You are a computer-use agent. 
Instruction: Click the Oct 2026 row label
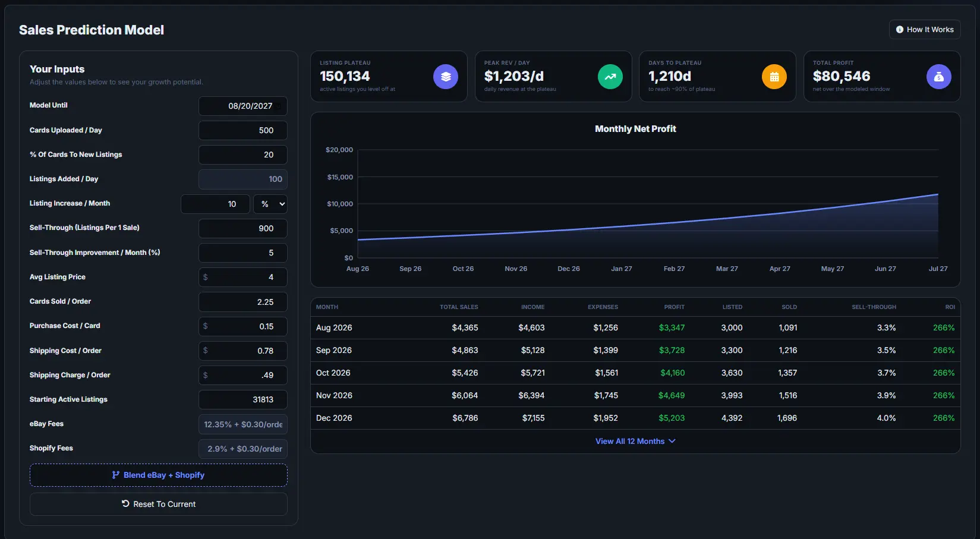coord(333,373)
